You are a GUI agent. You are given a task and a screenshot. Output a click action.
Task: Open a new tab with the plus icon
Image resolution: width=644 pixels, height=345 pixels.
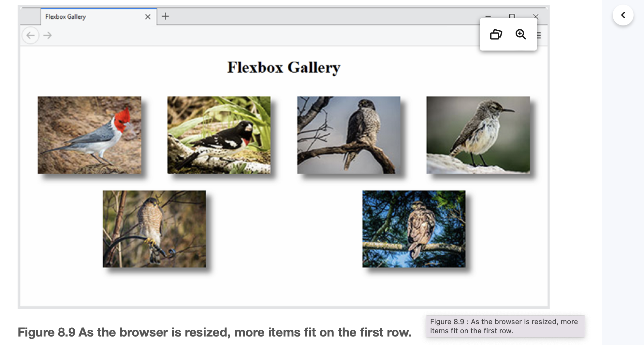point(166,16)
